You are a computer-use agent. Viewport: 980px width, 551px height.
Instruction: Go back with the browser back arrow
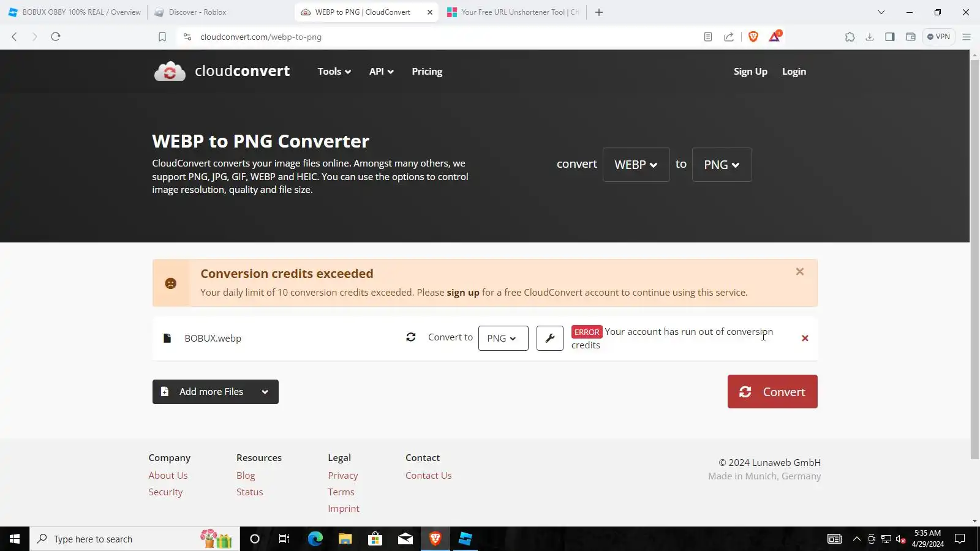pyautogui.click(x=15, y=37)
